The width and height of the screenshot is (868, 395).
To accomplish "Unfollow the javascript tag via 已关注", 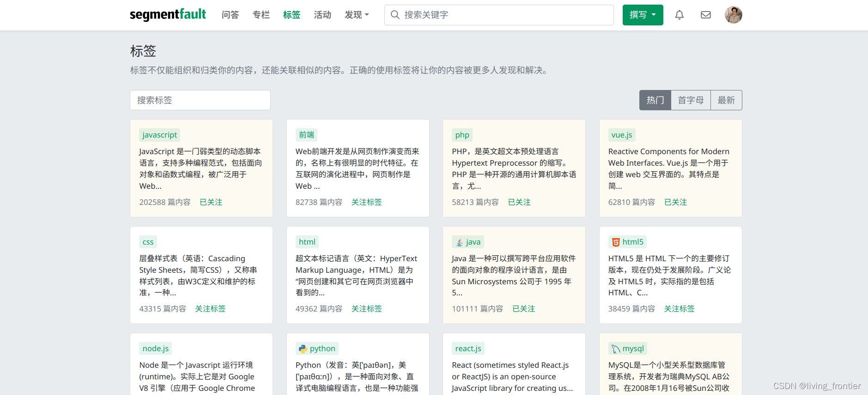I will pos(211,202).
